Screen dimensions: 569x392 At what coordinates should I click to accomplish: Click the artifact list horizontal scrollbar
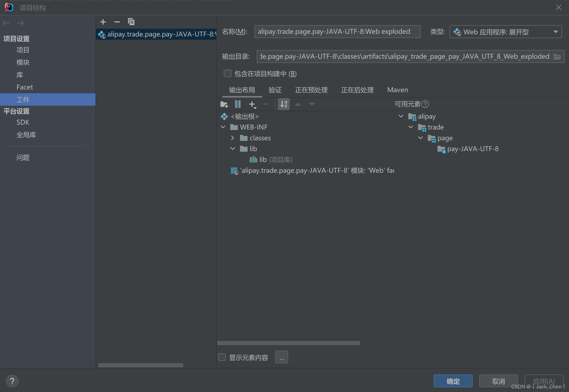click(x=141, y=365)
